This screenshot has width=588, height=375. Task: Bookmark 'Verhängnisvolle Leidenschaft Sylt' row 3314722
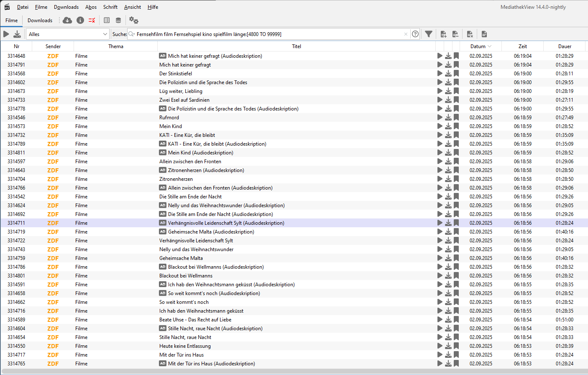456,240
